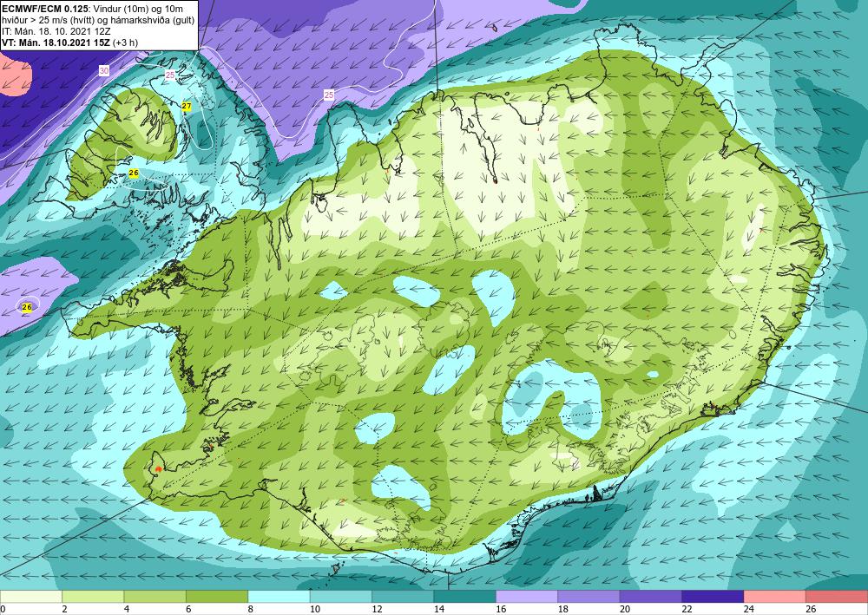Click the legend scale number "0"
Viewport: 868px width, 615px height.
(x=3, y=609)
